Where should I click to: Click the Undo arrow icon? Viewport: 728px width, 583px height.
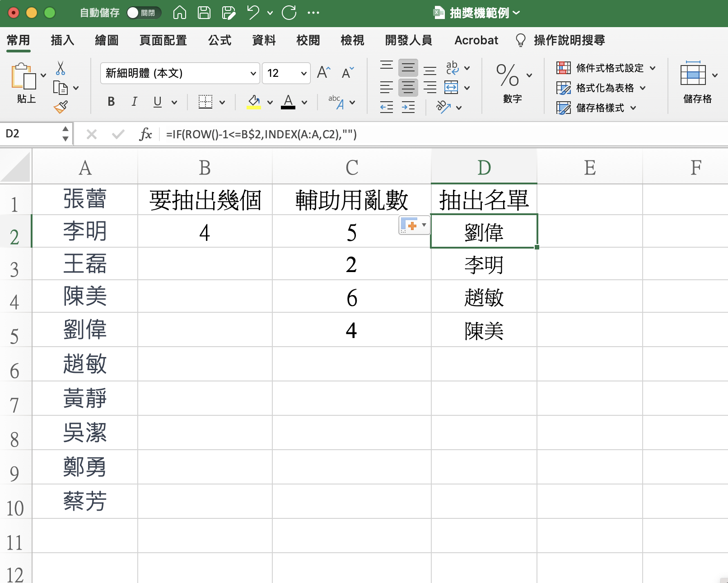[253, 13]
